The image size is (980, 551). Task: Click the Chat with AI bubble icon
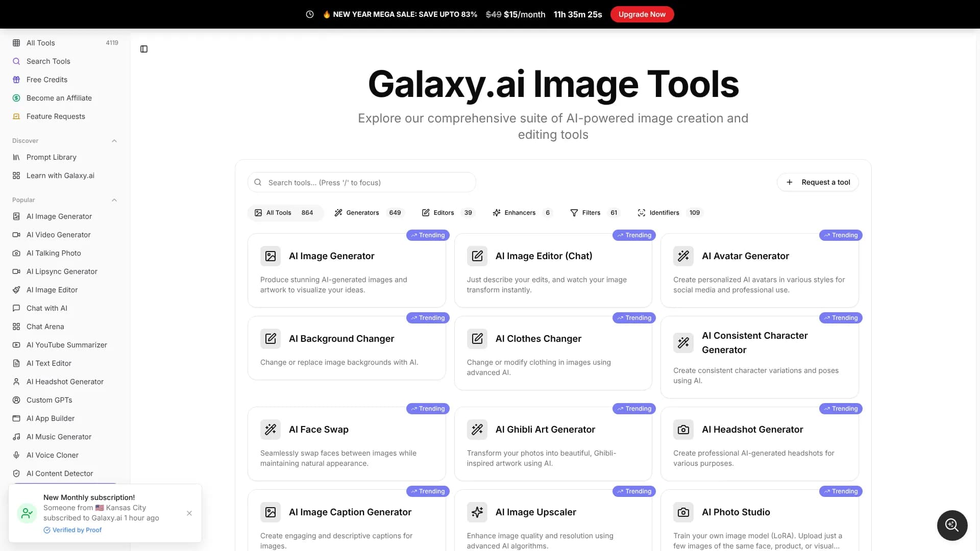(16, 308)
